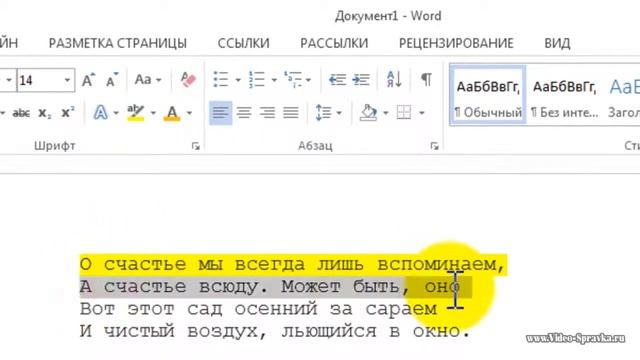Align text to the right
The image size is (640, 360).
268,113
